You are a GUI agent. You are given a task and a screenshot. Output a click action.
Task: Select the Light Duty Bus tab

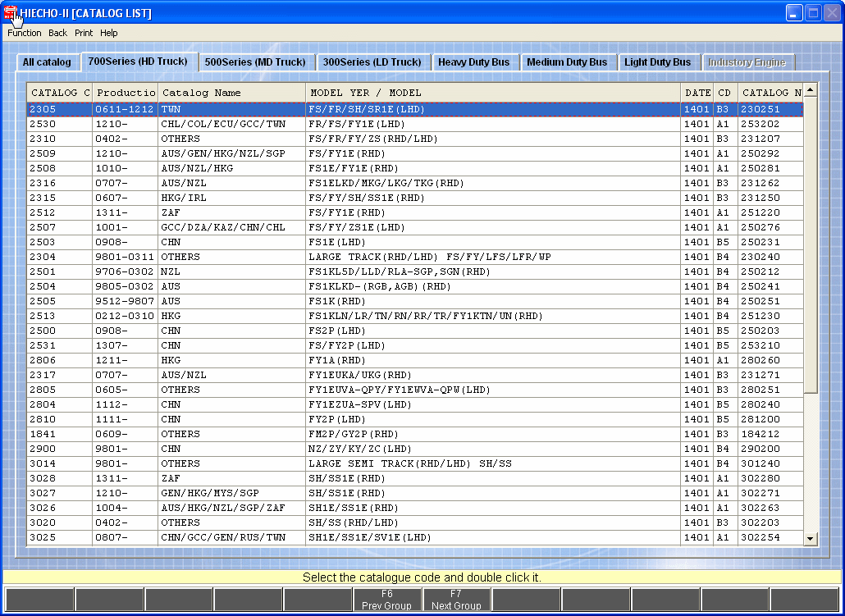coord(657,62)
